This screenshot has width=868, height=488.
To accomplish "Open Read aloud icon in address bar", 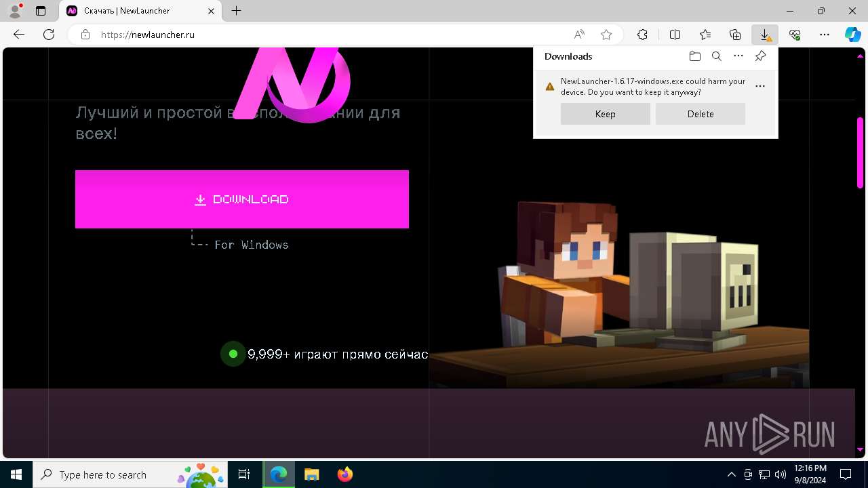I will tap(579, 35).
